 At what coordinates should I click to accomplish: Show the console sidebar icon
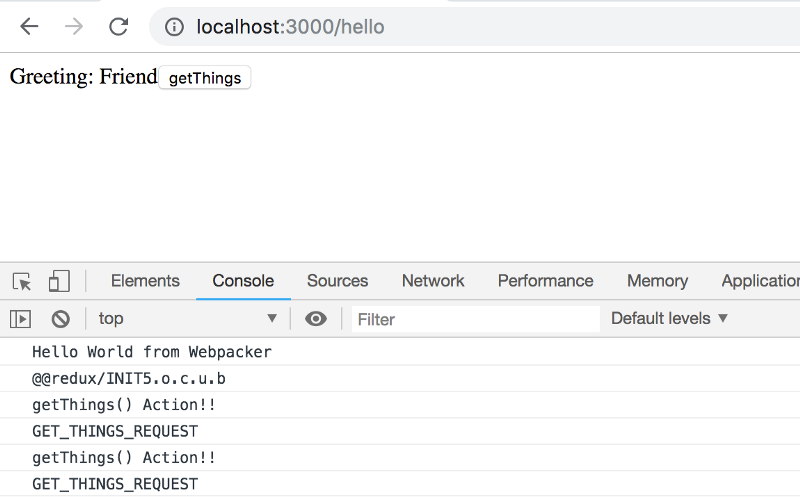[x=20, y=319]
